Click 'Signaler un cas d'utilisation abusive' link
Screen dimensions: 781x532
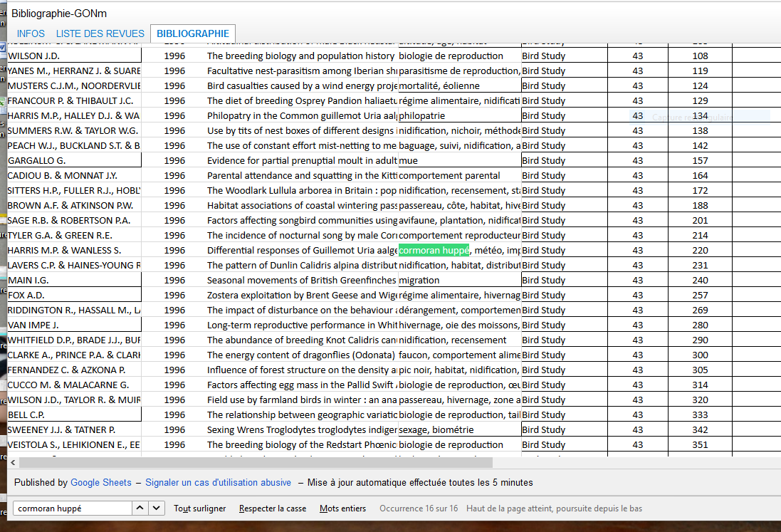[218, 483]
